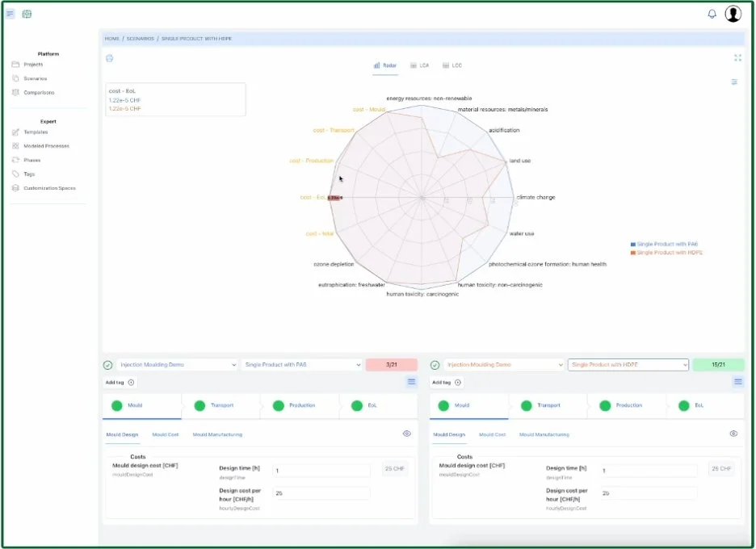Click the 15/21 score badge

718,365
